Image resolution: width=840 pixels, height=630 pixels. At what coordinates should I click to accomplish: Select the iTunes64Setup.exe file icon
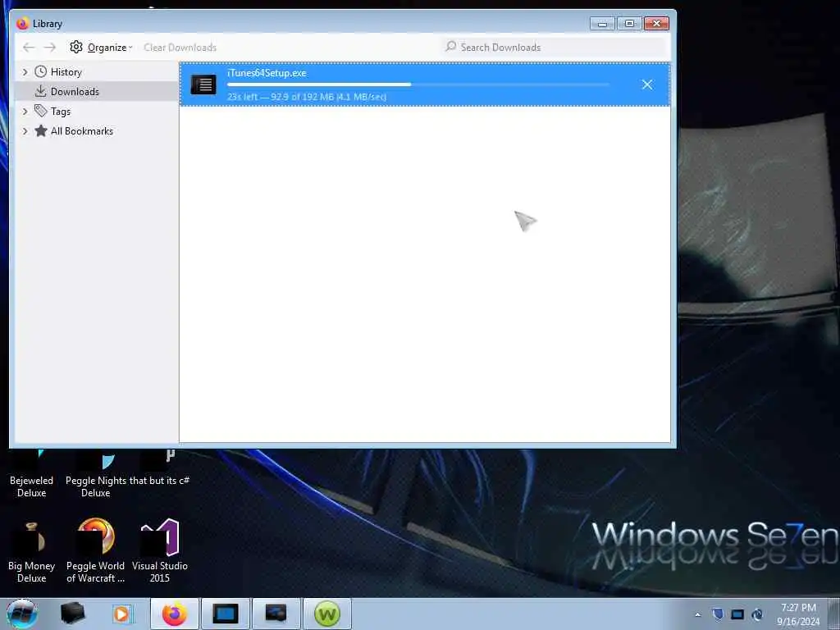pos(203,84)
